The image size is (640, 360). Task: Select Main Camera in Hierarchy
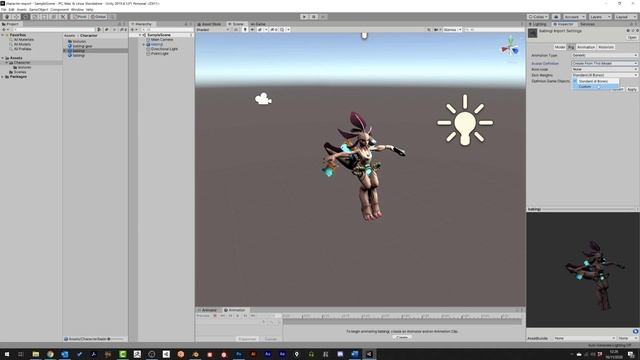[x=162, y=40]
